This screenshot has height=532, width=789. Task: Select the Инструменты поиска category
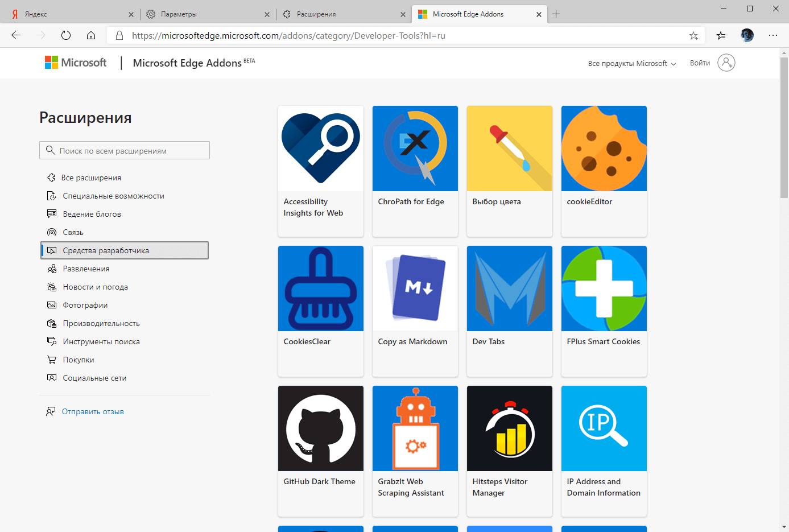click(125, 341)
